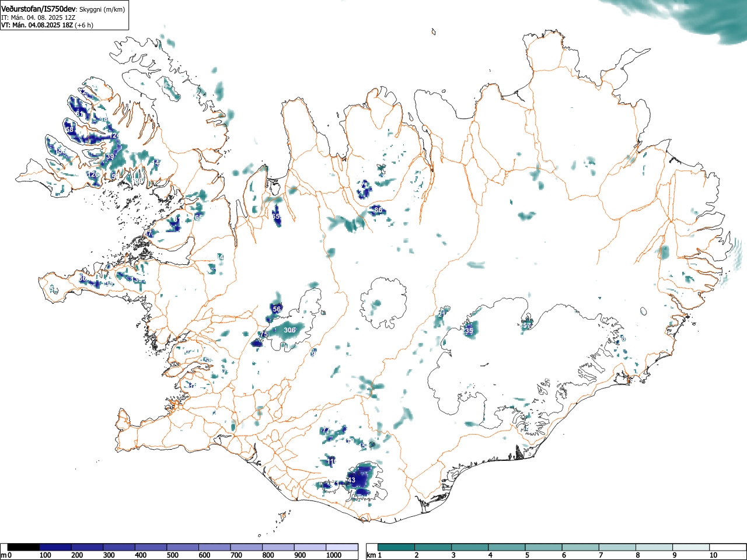Viewport: 747px width, 560px height.
Task: Click the 43 value on southern glacier
Action: 351,480
